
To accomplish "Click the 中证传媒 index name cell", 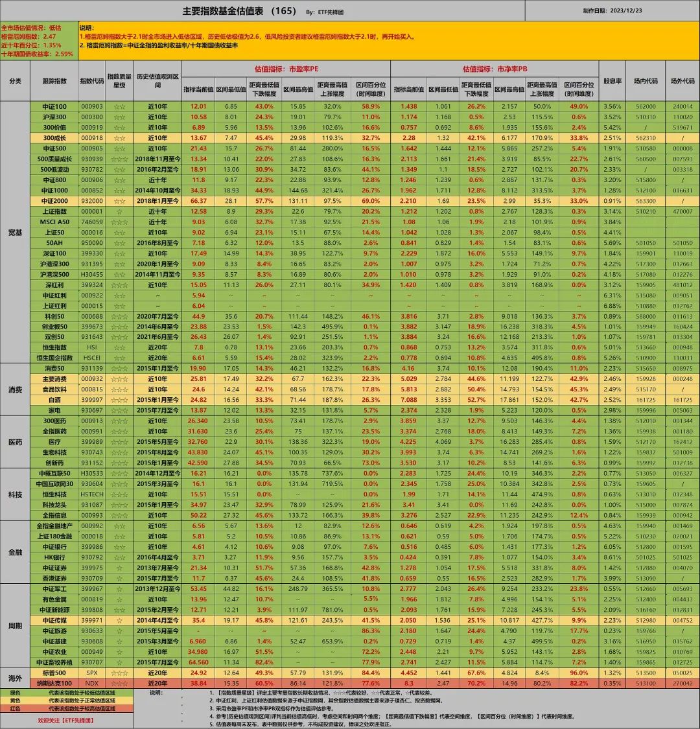I will tap(54, 620).
